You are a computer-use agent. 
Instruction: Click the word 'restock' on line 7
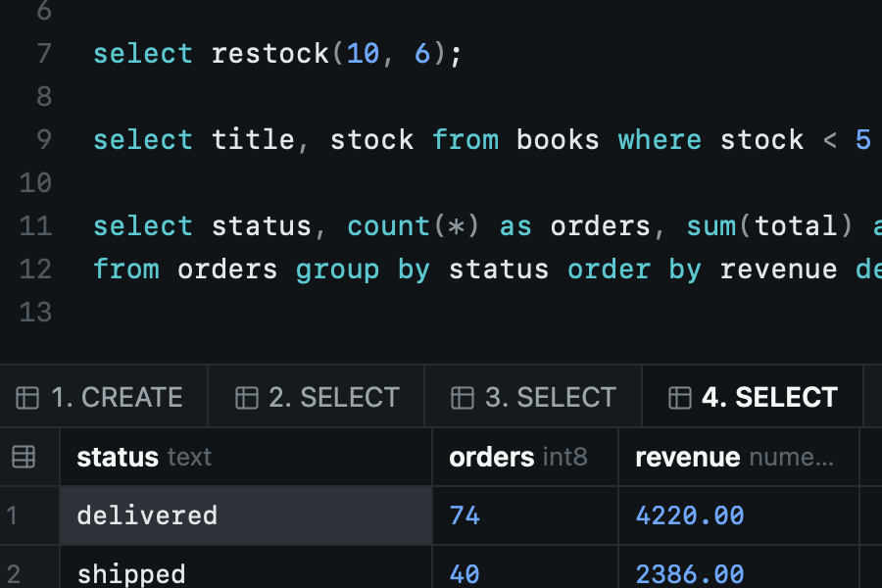point(270,54)
